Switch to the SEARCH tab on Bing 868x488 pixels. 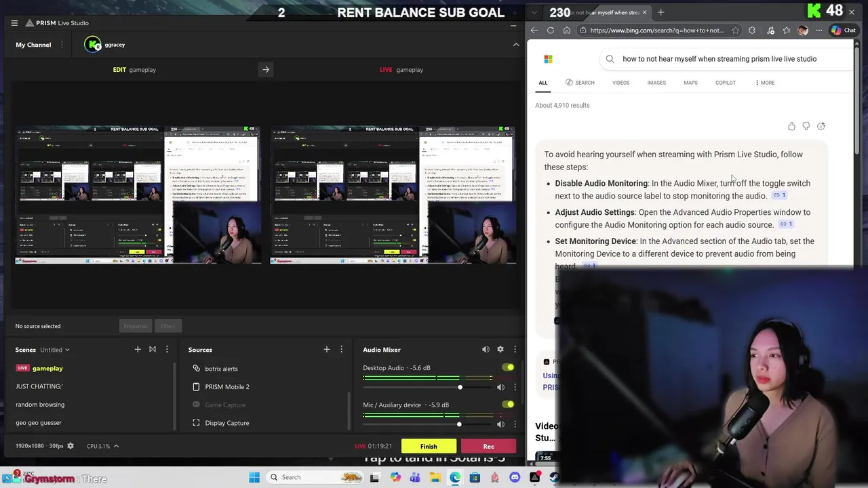point(580,83)
